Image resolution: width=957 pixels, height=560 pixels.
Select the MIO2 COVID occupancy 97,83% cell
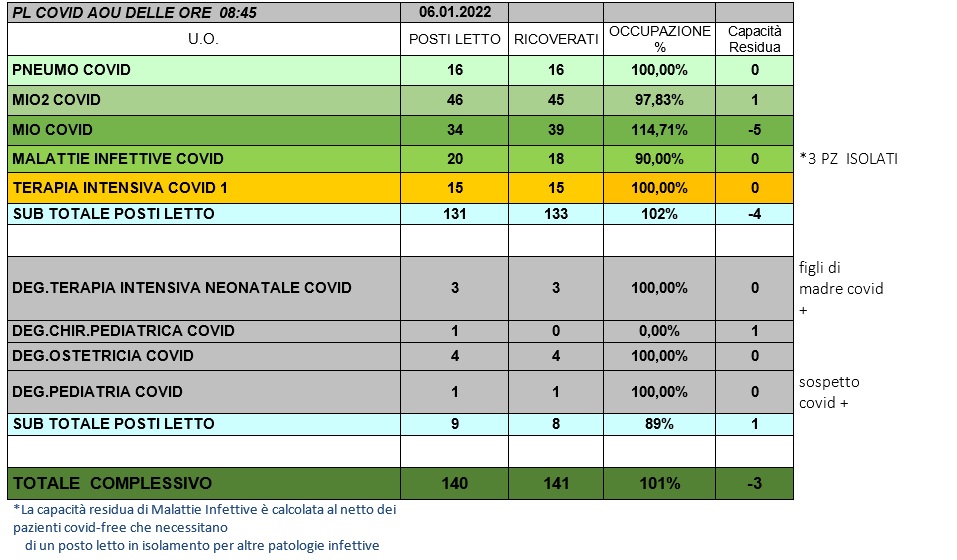658,100
